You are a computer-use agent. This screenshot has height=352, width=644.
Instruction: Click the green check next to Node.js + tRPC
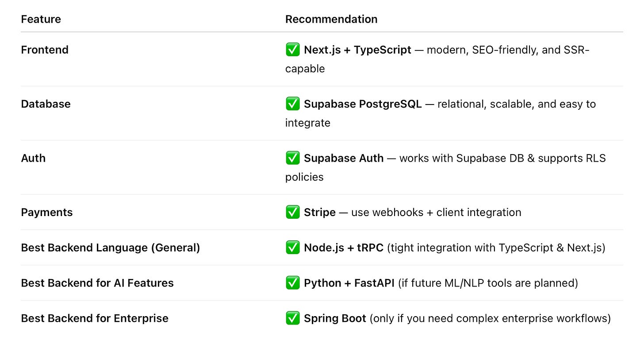(x=293, y=248)
